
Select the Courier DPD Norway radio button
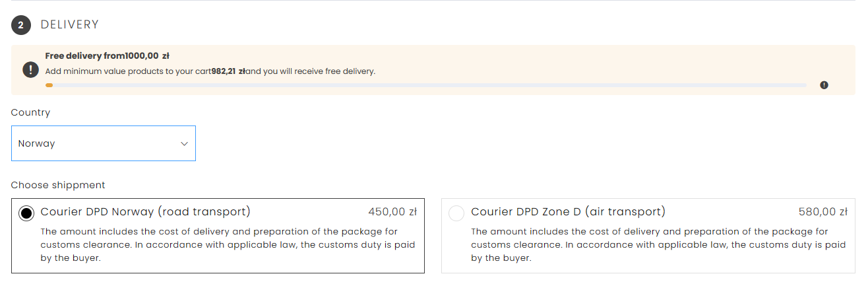coord(27,213)
